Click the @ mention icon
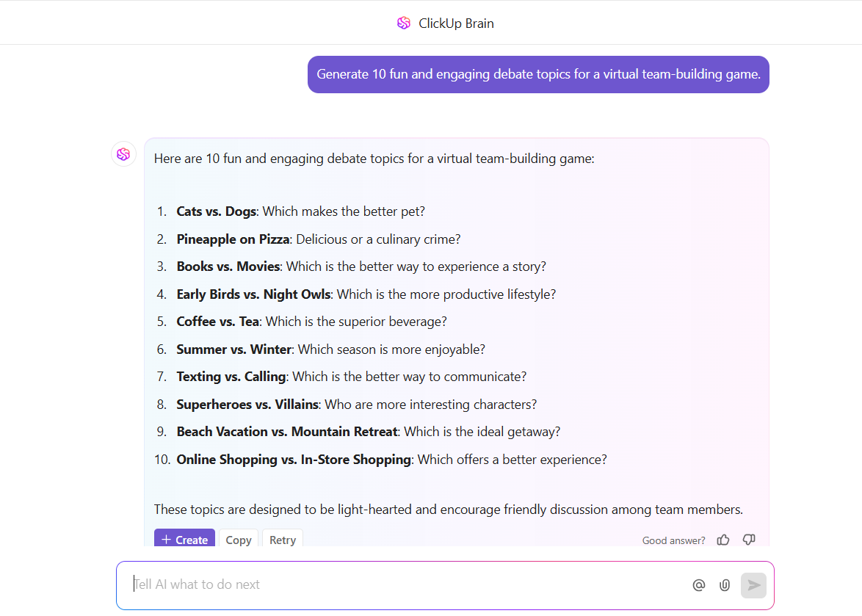This screenshot has height=616, width=862. [x=698, y=585]
